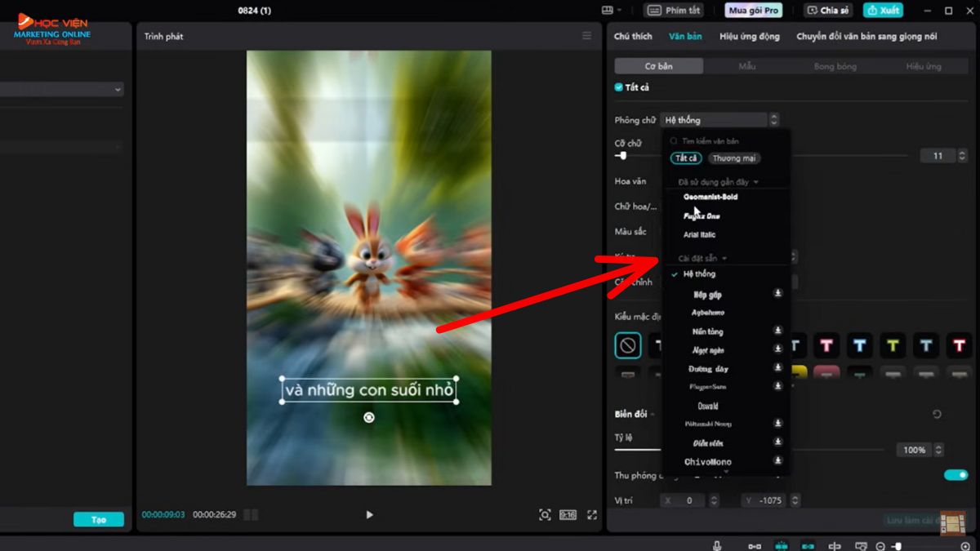Screen dimensions: 980x551
Task: Download the Nền tảng font
Action: (778, 331)
